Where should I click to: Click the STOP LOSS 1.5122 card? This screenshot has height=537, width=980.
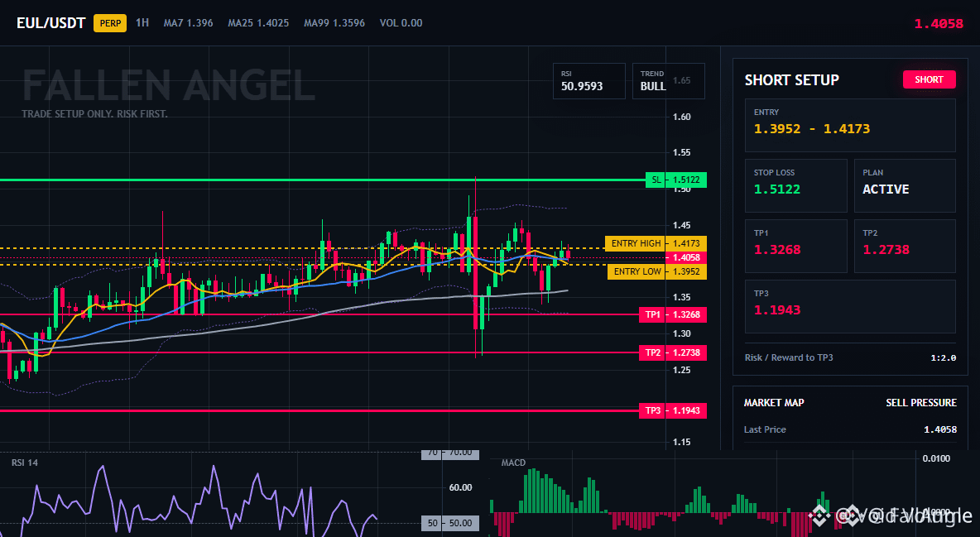[x=795, y=185]
